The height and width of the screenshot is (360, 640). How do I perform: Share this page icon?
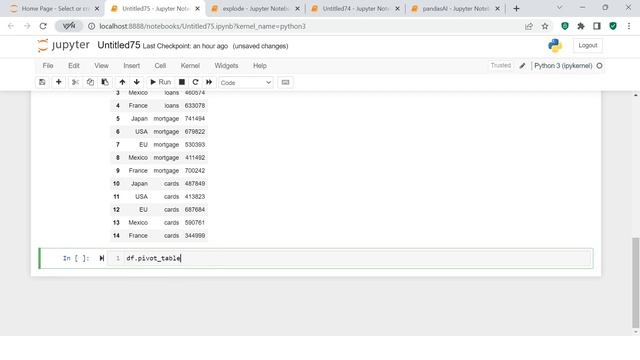pyautogui.click(x=529, y=26)
